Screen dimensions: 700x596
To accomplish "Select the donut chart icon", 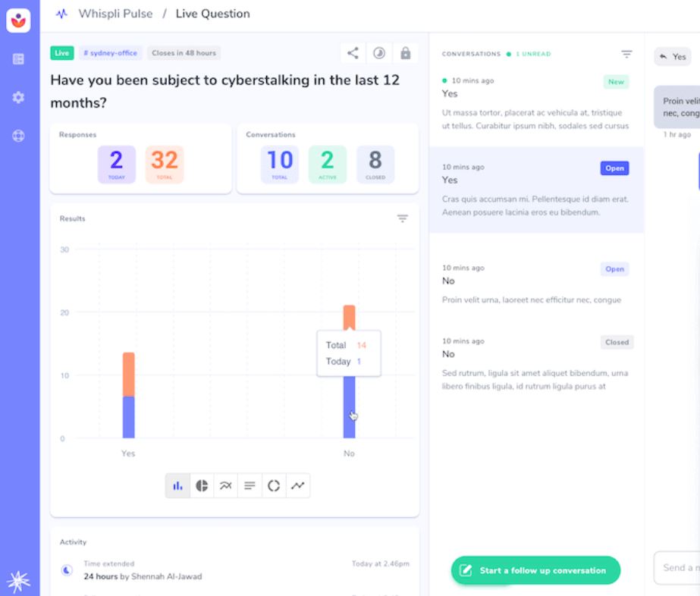I will pos(274,486).
